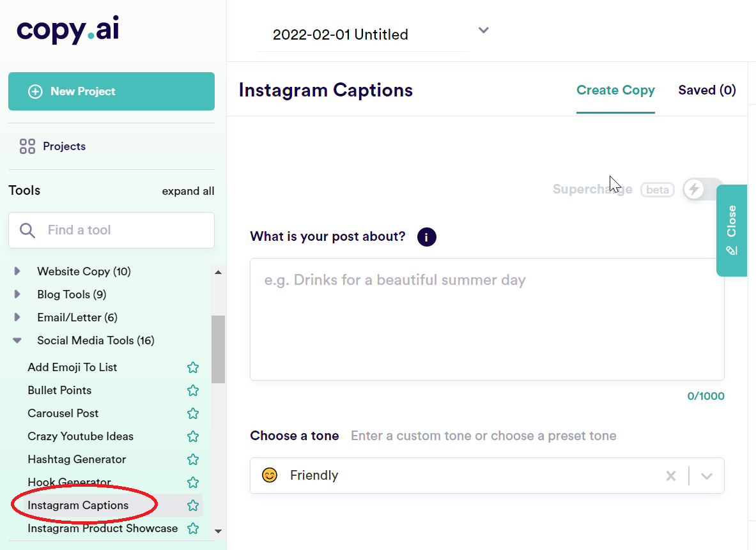
Task: Favorite the Add Emoji To List tool
Action: (193, 367)
